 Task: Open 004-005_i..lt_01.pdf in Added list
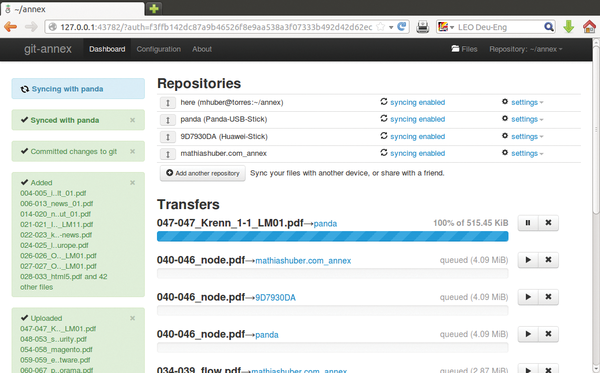tap(53, 193)
